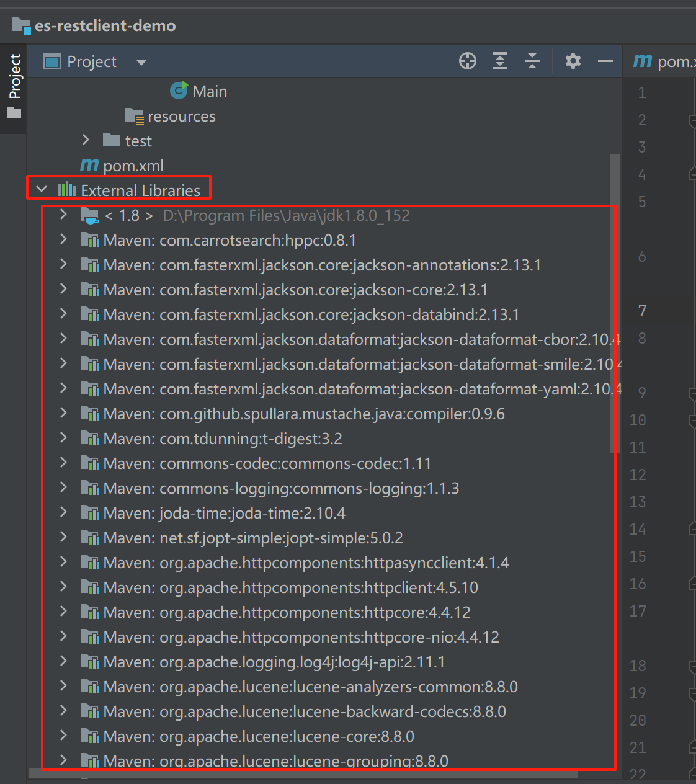
Task: Select the resources folder
Action: pyautogui.click(x=171, y=116)
